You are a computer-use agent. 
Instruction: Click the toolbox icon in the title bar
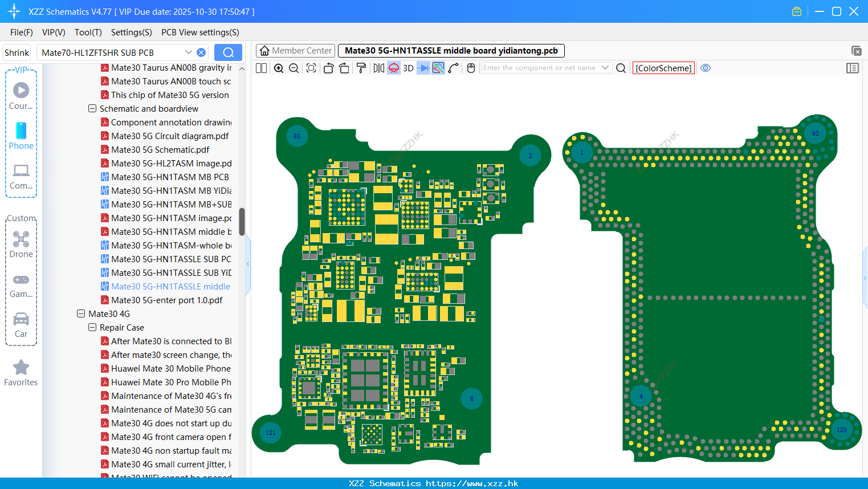[x=797, y=11]
